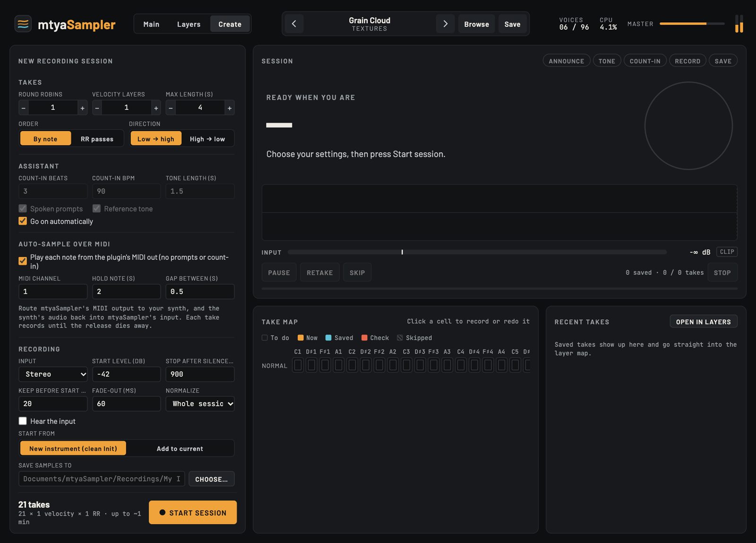Click the F♯4 take map cell
This screenshot has width=756, height=543.
click(x=488, y=365)
